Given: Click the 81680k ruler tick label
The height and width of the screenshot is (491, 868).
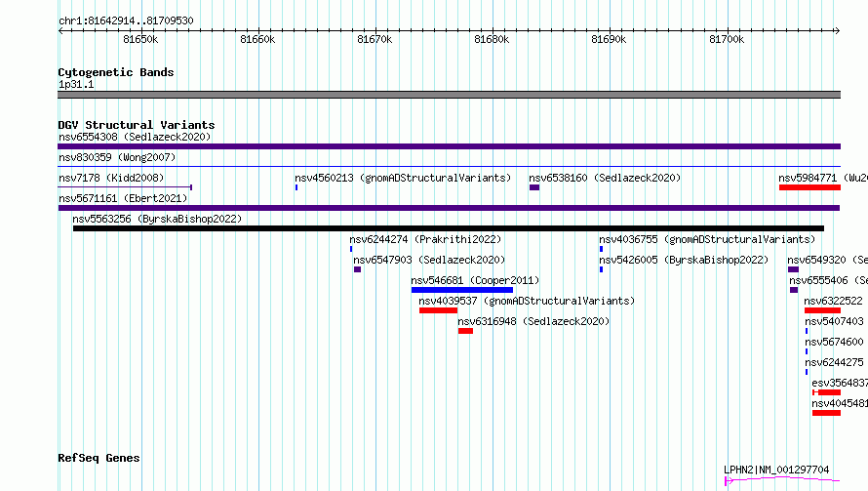Looking at the screenshot, I should [492, 39].
